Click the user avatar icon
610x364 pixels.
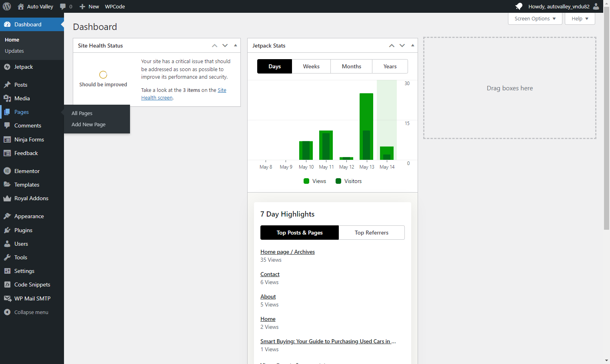tap(596, 6)
